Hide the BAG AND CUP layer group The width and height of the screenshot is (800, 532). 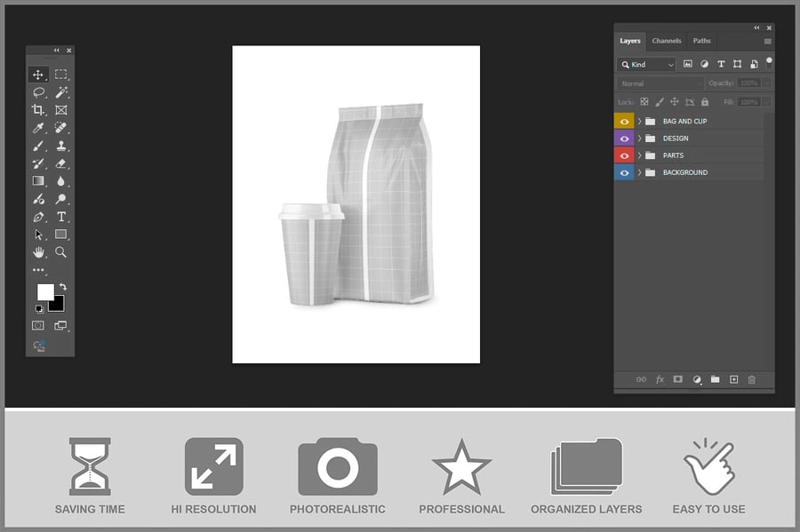coord(624,122)
